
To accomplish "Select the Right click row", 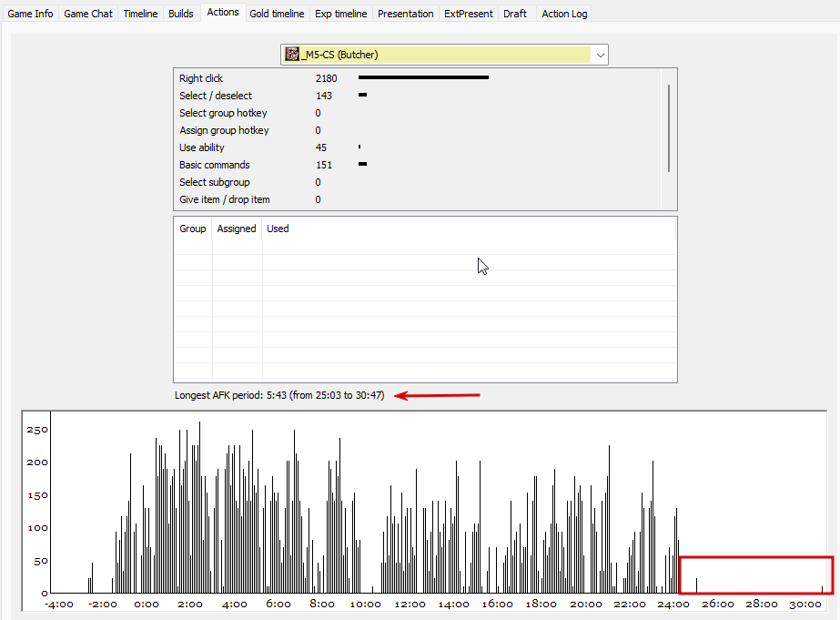I will click(x=418, y=78).
